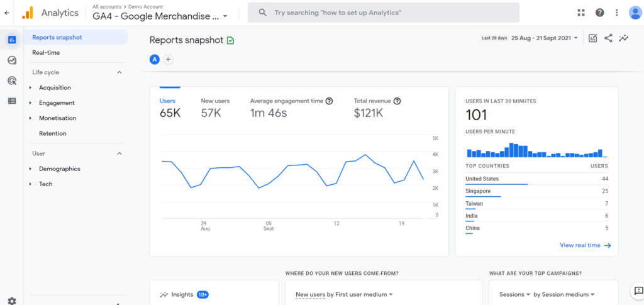Open the date range dropdown
Image resolution: width=644 pixels, height=305 pixels.
(544, 38)
